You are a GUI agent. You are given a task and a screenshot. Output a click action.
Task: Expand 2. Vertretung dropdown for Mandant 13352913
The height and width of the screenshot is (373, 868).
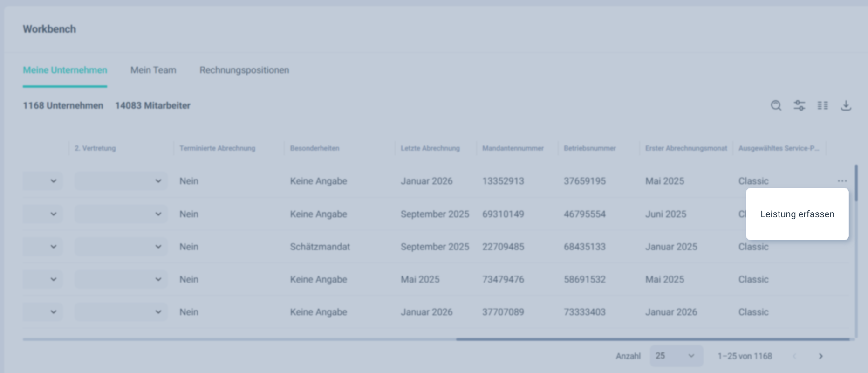click(x=121, y=181)
